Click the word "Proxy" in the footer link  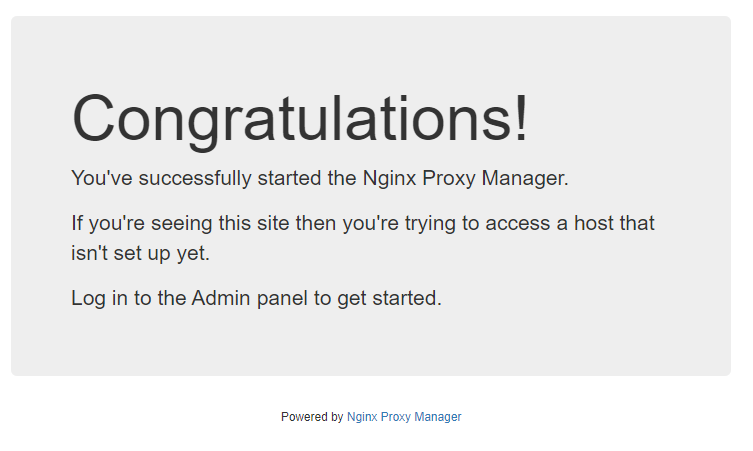pos(396,417)
